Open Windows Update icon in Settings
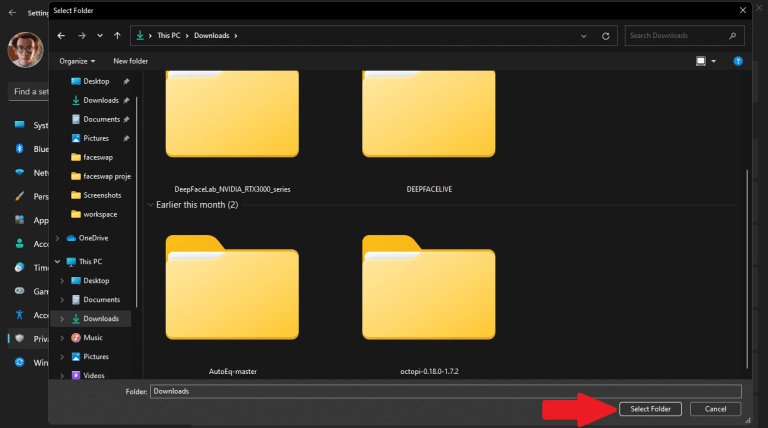Screen dimensions: 768x428 [x=20, y=362]
